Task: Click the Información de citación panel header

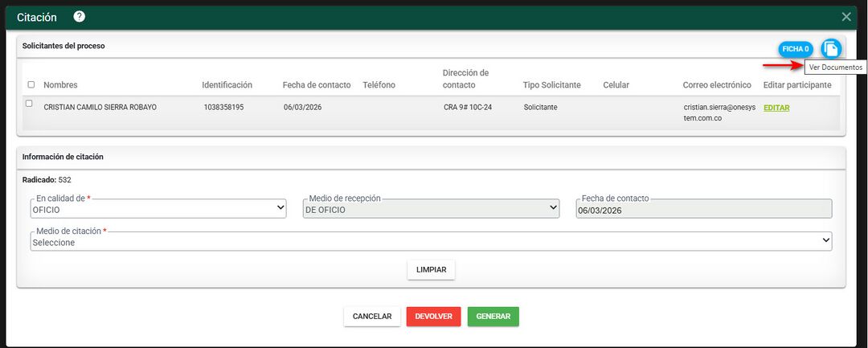Action: pos(63,157)
